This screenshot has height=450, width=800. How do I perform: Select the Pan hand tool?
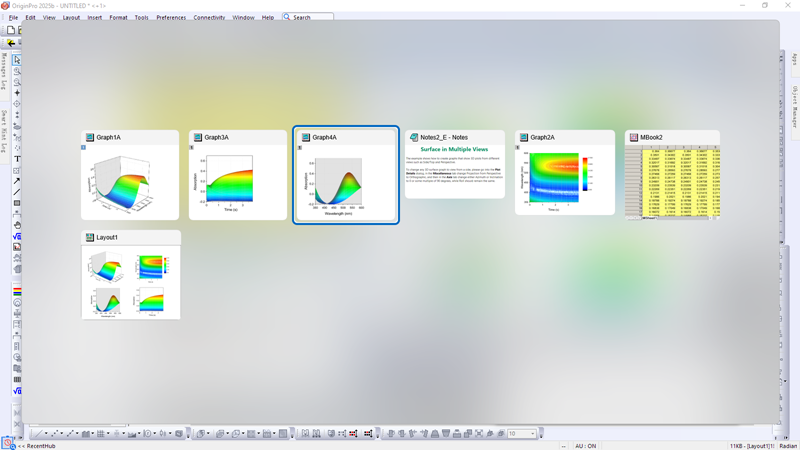tap(17, 225)
